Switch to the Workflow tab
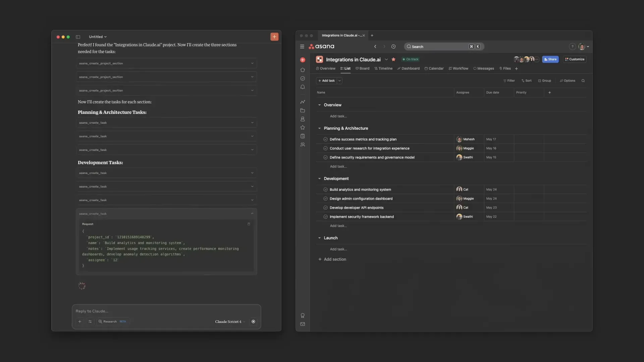The image size is (644, 362). click(459, 68)
